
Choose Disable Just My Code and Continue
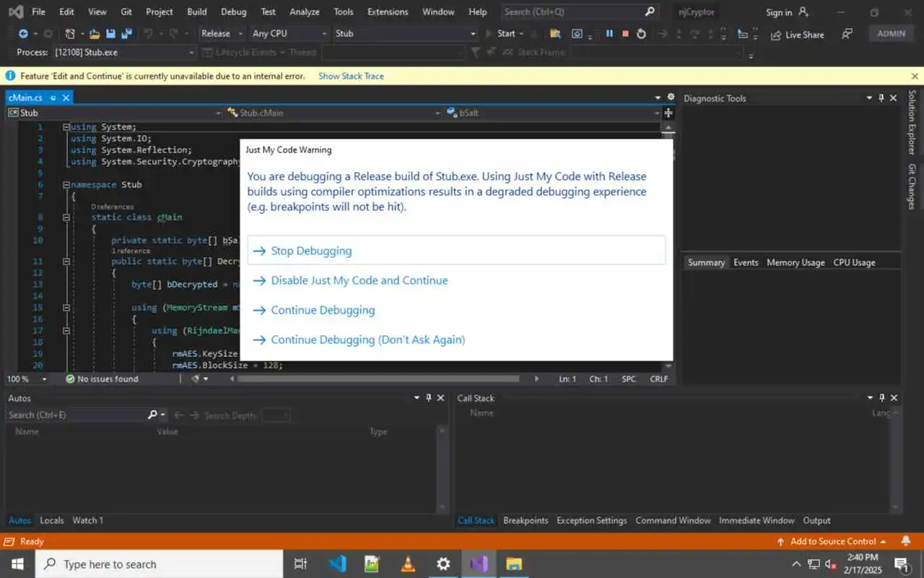456,280
